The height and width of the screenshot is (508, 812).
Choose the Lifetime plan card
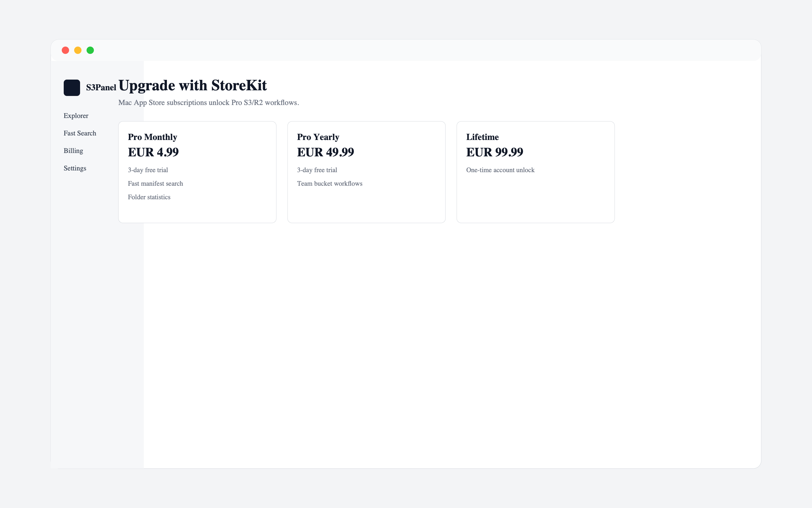click(535, 172)
